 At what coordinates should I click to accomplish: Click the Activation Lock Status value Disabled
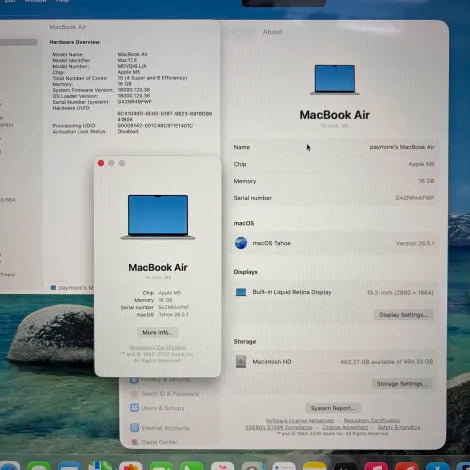tap(128, 132)
